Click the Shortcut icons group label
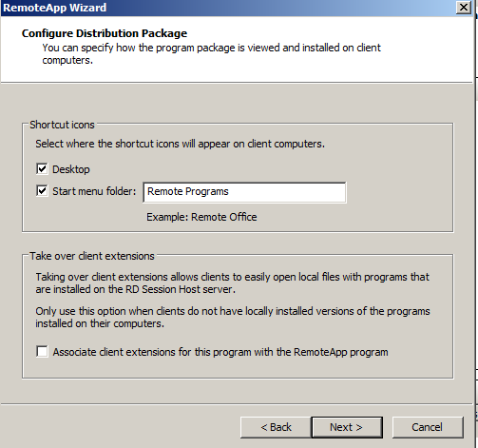478x448 pixels. tap(62, 125)
